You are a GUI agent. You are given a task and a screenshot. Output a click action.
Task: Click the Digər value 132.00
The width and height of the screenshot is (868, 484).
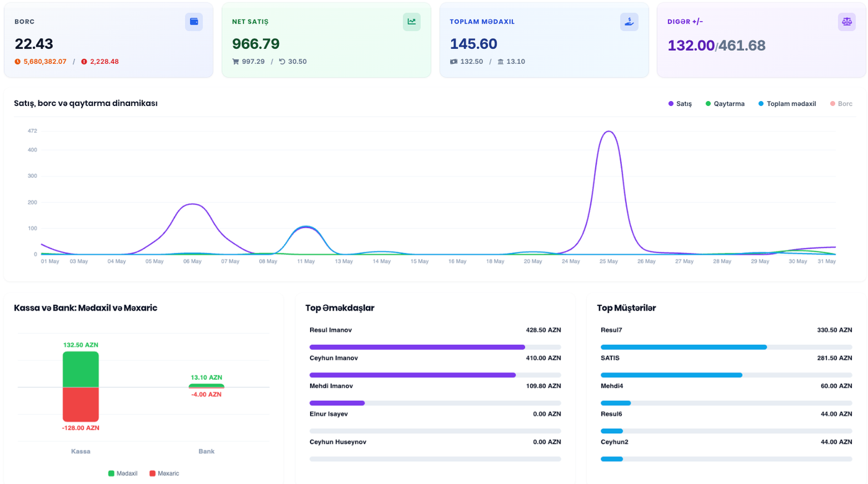(x=691, y=46)
